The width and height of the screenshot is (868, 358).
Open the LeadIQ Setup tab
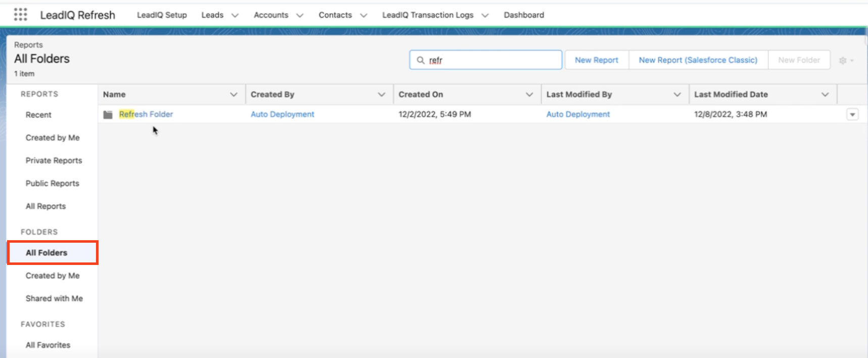(162, 15)
